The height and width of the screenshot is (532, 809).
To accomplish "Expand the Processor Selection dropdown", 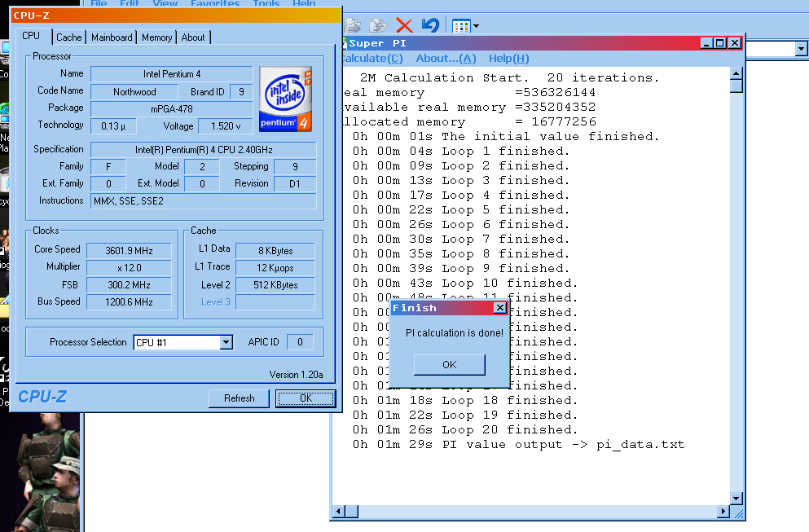I will [x=226, y=343].
